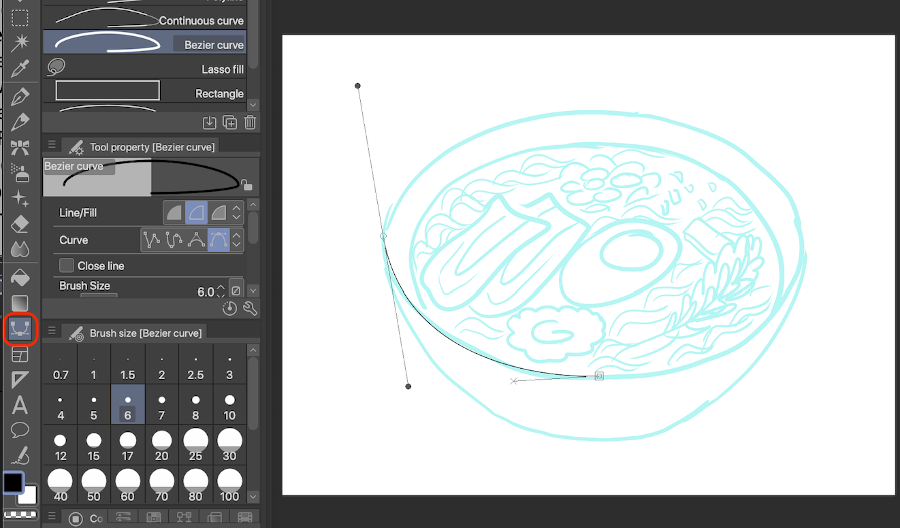
Task: Select the rectangular Selection marquee tool
Action: pos(20,17)
